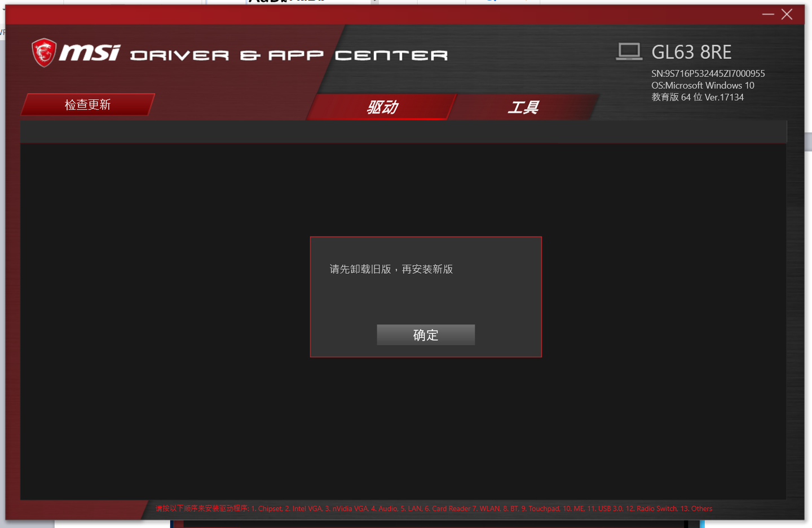The image size is (812, 528).
Task: Click the SN:9S716P532445ZI7000955 serial number text
Action: click(x=708, y=73)
